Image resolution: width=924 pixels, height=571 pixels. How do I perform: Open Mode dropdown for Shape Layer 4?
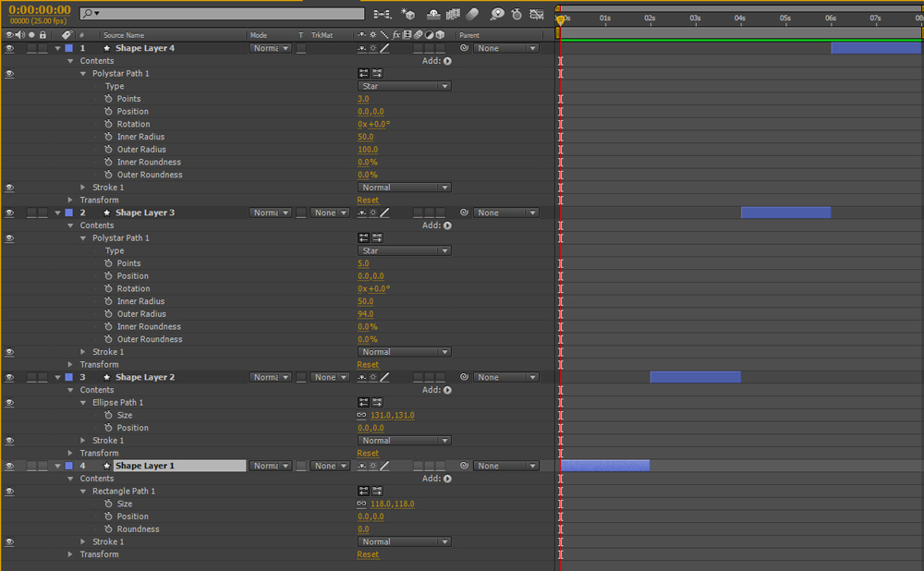click(x=271, y=48)
